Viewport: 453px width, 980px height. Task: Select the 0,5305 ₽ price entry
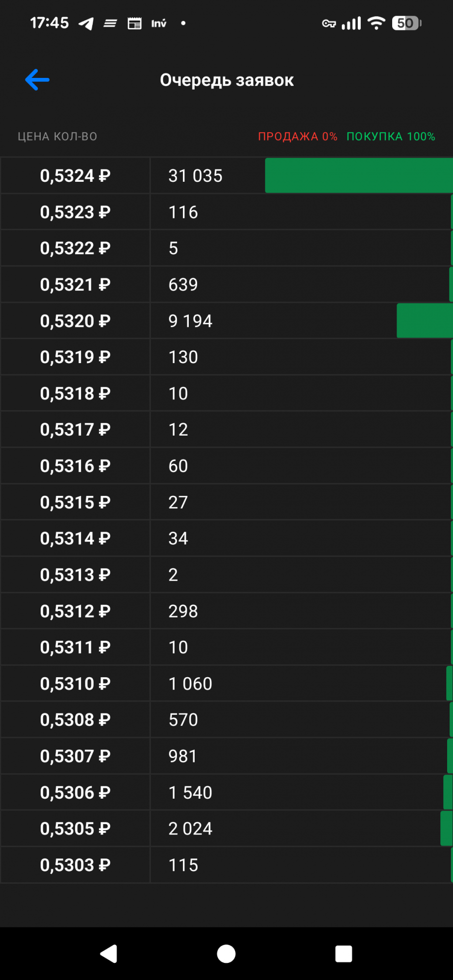point(75,829)
